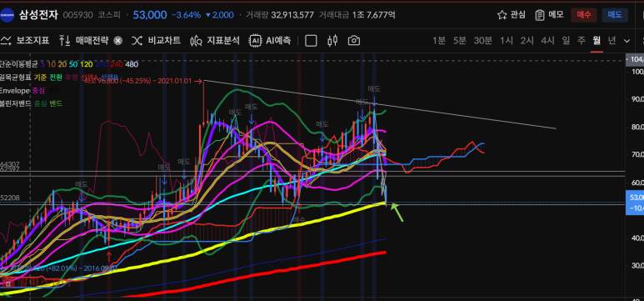This screenshot has width=644, height=301.
Task: Toggle the 480 moving average line
Action: [132, 64]
